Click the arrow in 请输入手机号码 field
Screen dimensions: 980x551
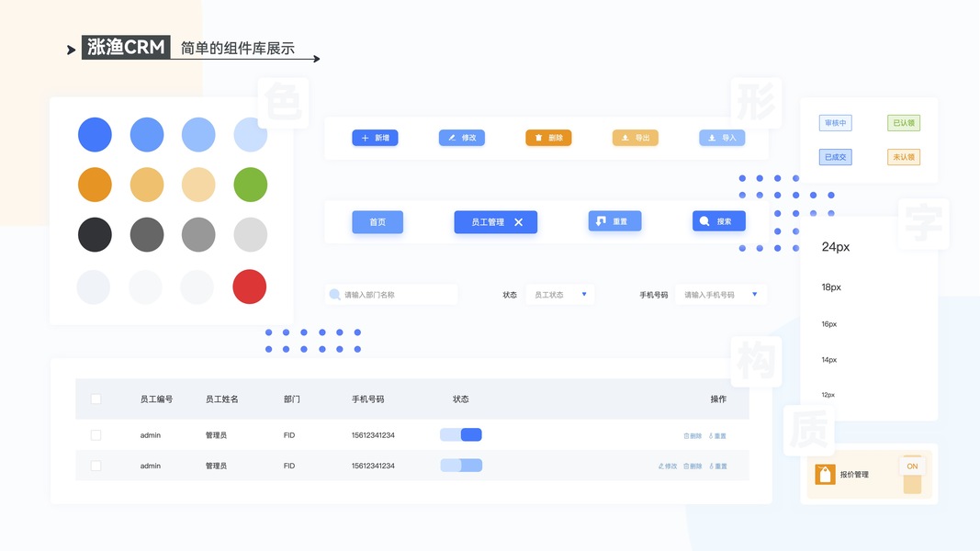tap(754, 294)
